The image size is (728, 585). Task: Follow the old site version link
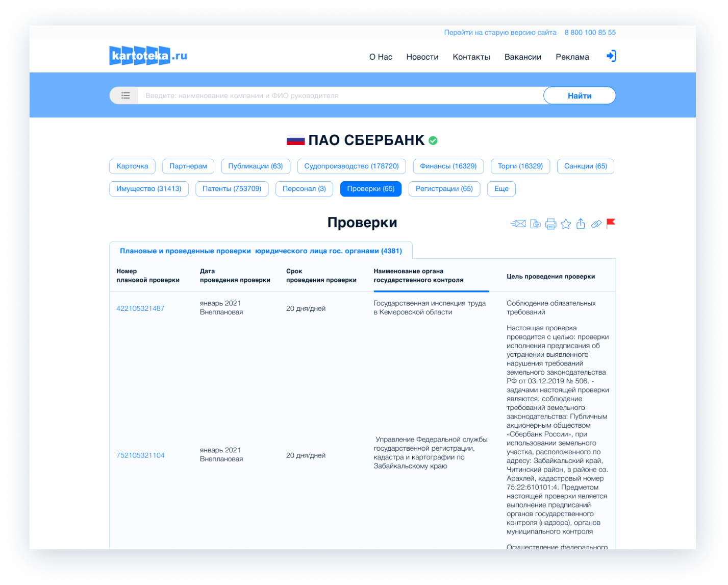click(x=500, y=32)
